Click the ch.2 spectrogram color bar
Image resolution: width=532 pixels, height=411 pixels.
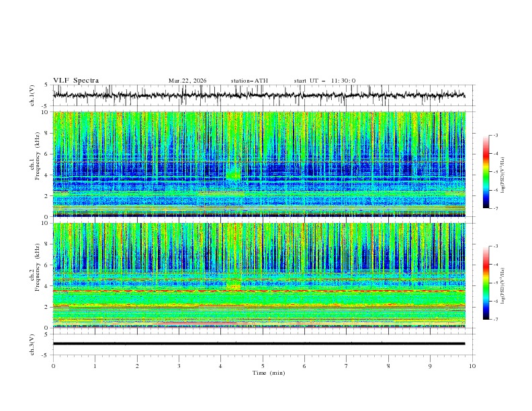pyautogui.click(x=486, y=283)
